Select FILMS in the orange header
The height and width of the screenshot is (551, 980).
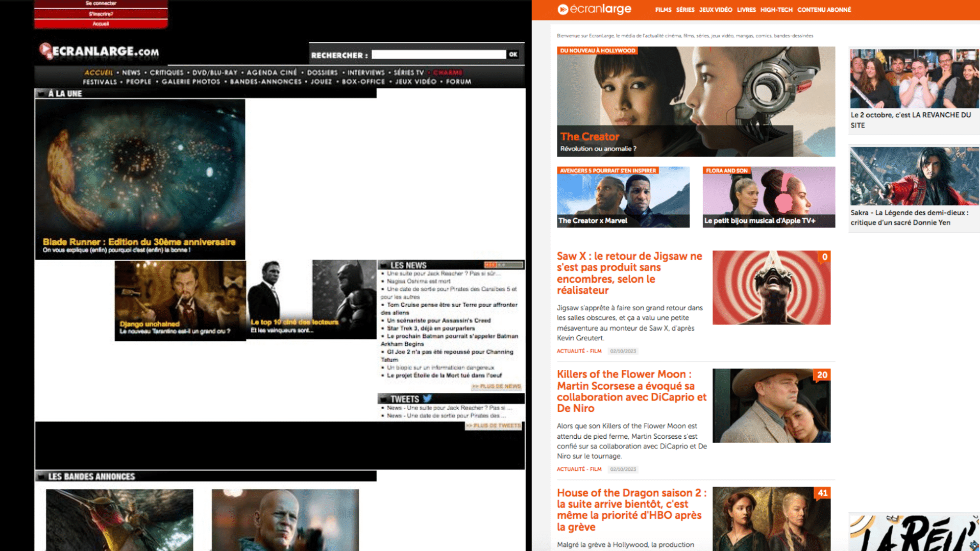[663, 10]
